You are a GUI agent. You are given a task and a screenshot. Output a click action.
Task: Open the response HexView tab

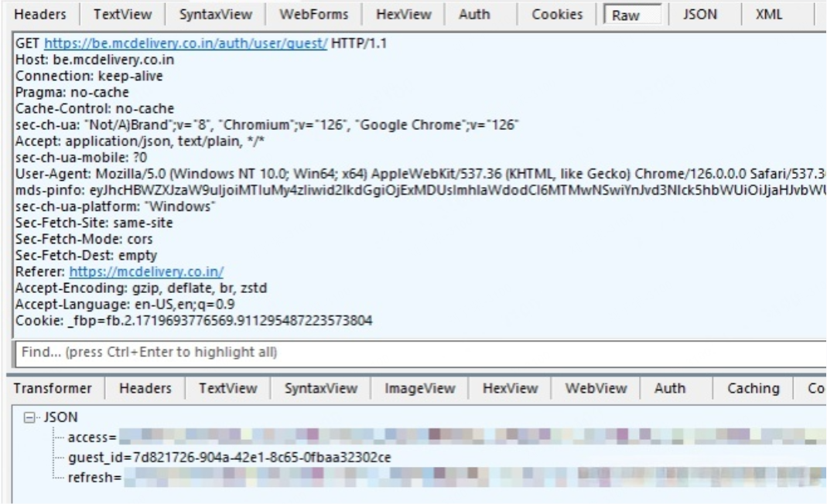point(510,390)
